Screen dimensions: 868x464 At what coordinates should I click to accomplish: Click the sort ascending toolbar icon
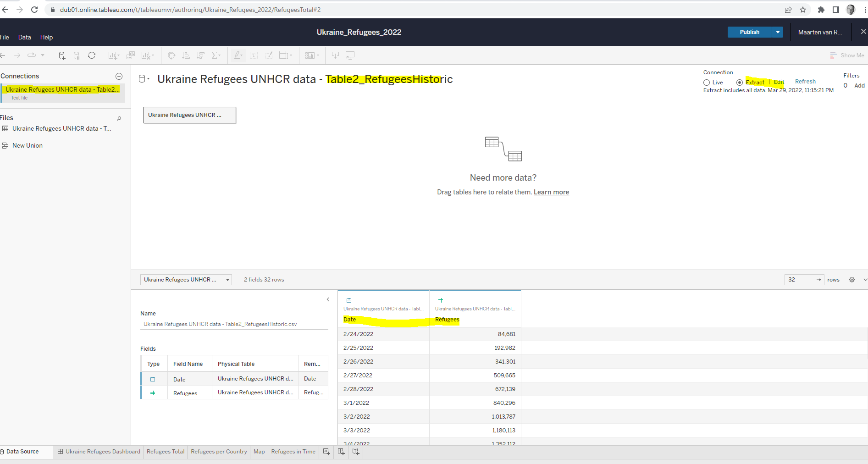186,55
